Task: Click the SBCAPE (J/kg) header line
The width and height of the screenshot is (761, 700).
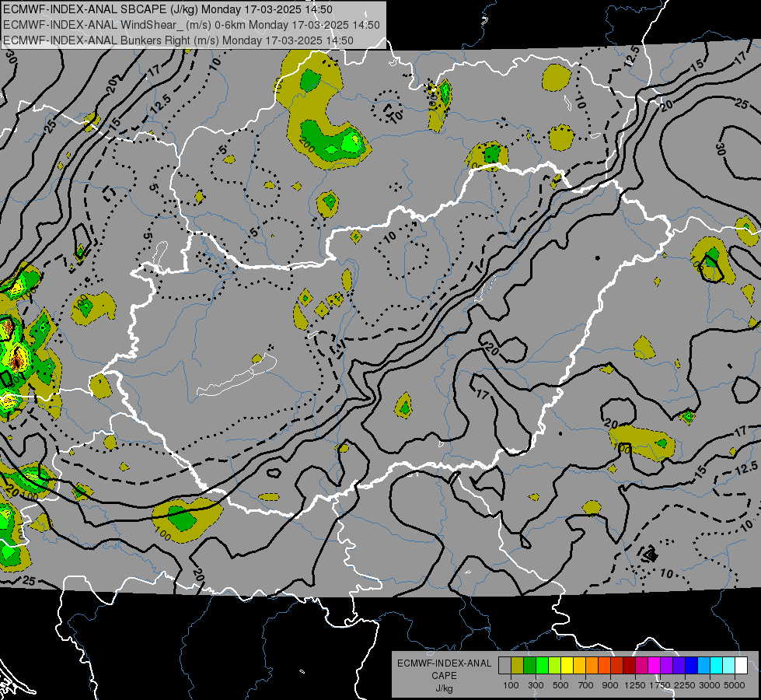Action: 168,9
